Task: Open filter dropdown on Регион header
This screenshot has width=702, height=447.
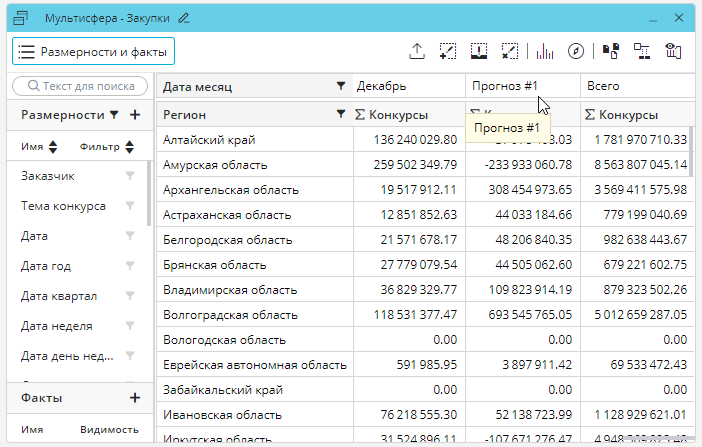Action: [x=341, y=115]
